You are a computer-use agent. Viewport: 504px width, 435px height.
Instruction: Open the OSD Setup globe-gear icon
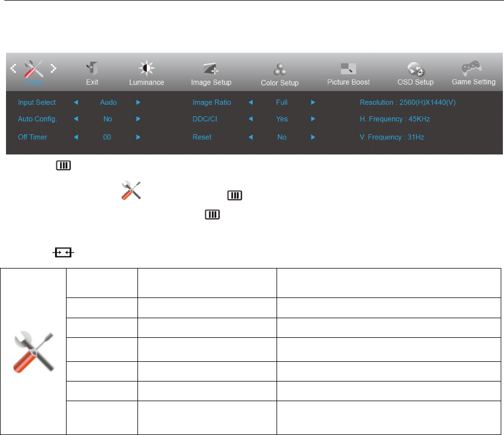pos(416,69)
